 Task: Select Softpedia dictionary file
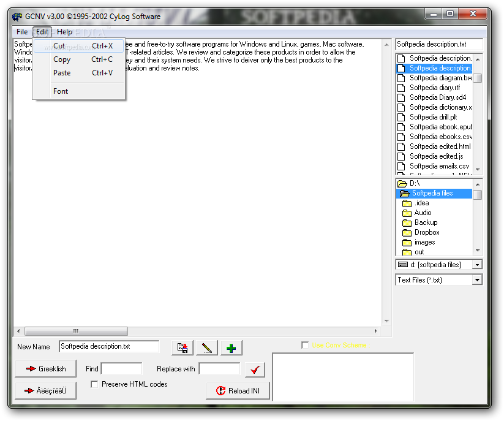point(435,107)
